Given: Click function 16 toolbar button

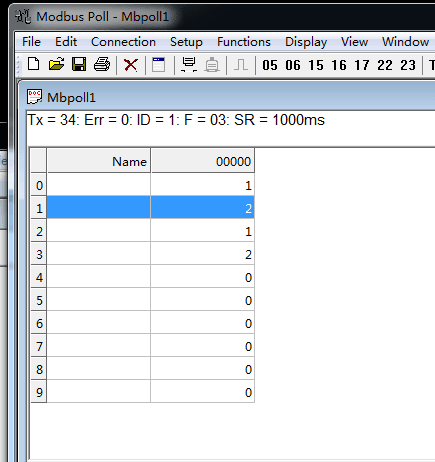Looking at the screenshot, I should click(x=339, y=65).
